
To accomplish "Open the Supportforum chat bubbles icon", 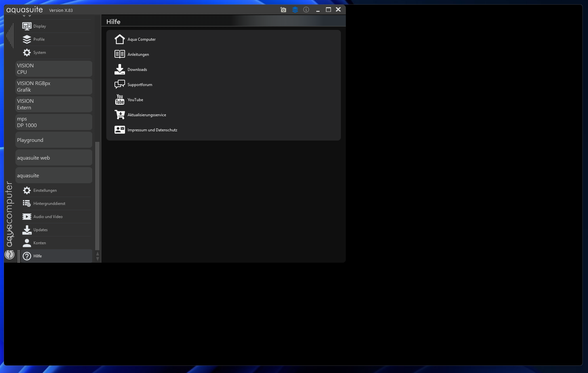I will [119, 84].
